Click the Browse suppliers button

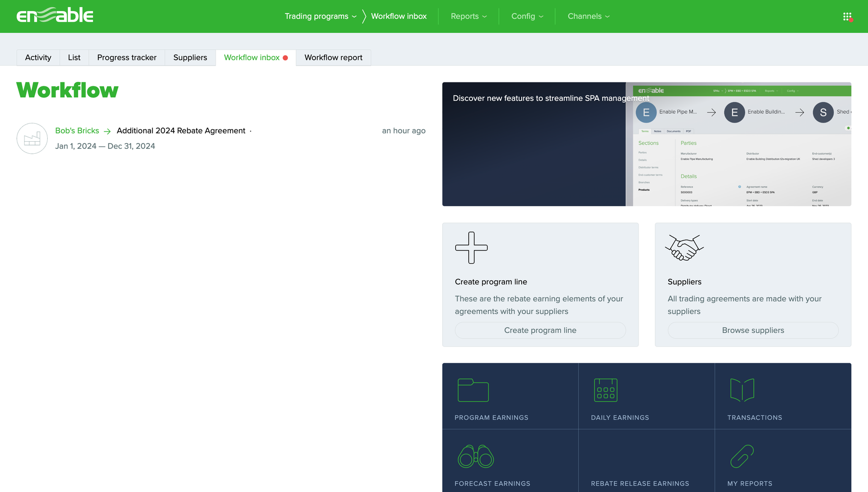pyautogui.click(x=753, y=330)
